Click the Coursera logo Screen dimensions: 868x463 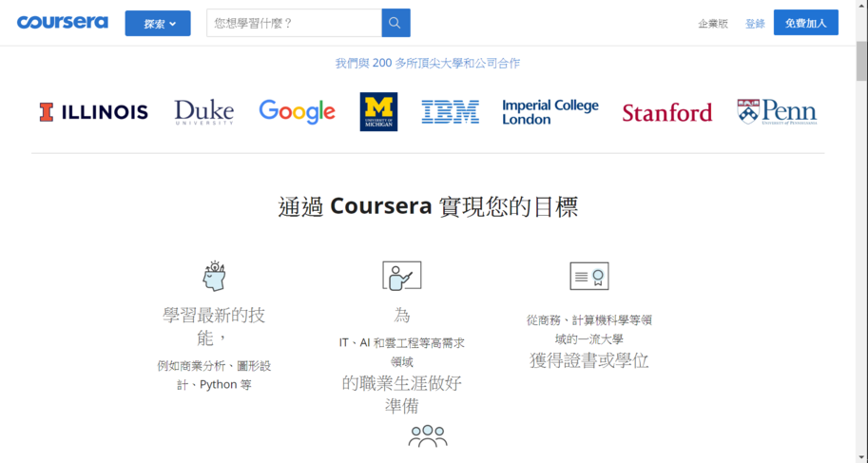(x=63, y=23)
